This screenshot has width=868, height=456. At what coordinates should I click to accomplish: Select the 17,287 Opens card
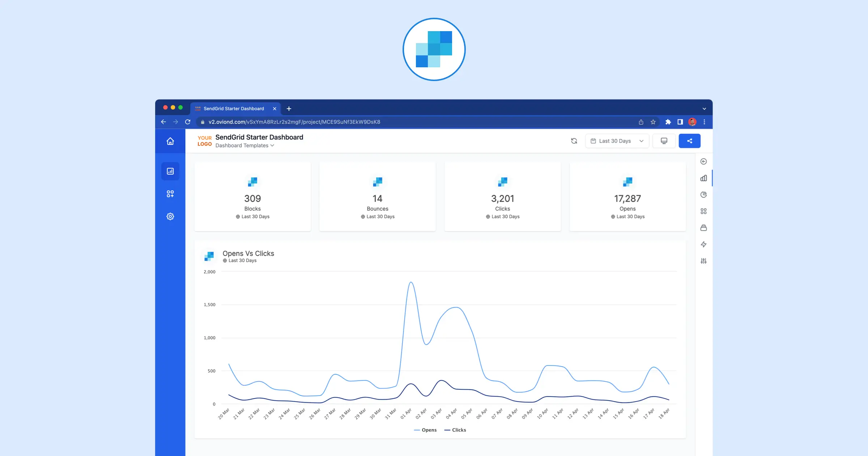point(627,197)
